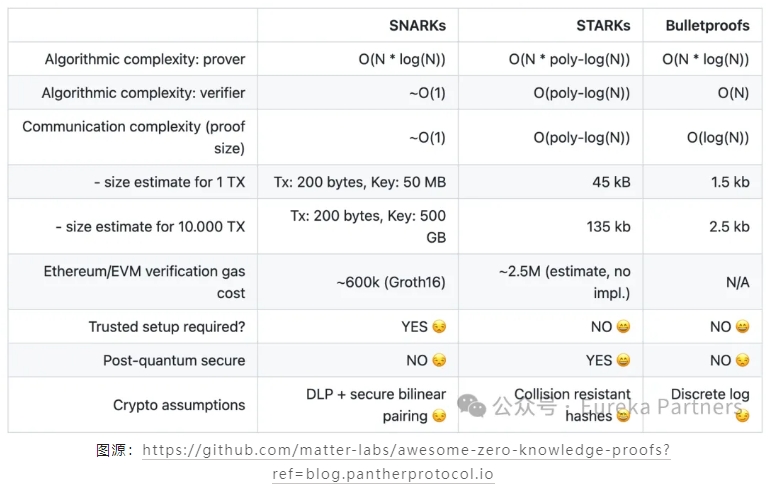The image size is (769, 490).
Task: Open the github matter-labs source link
Action: pyautogui.click(x=406, y=450)
